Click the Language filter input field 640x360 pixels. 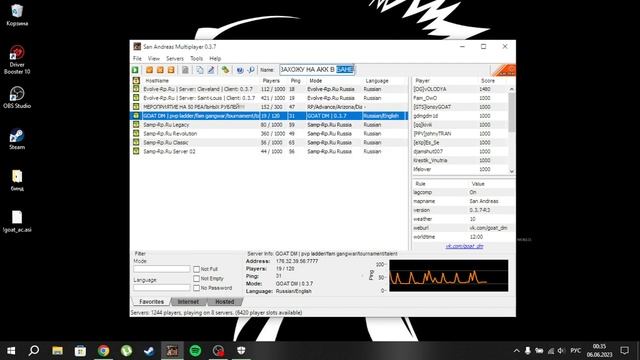point(162,288)
